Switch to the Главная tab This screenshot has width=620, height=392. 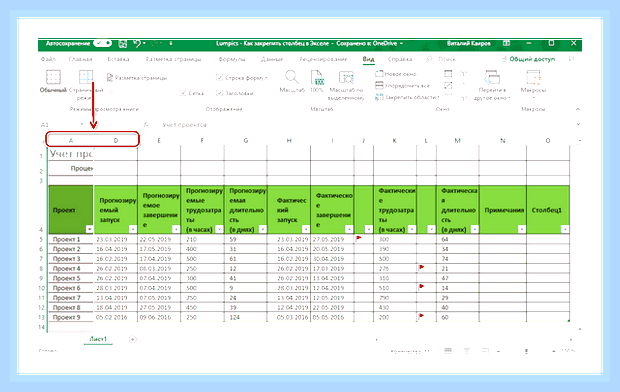80,59
